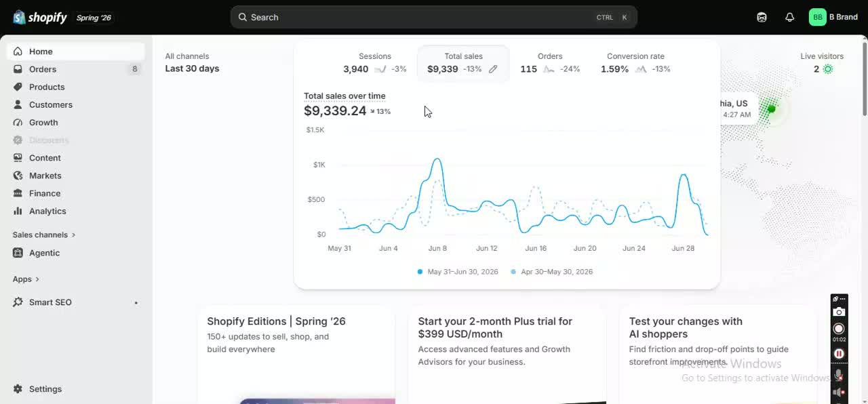Stop the recording with the round record button
868x404 pixels.
point(839,329)
